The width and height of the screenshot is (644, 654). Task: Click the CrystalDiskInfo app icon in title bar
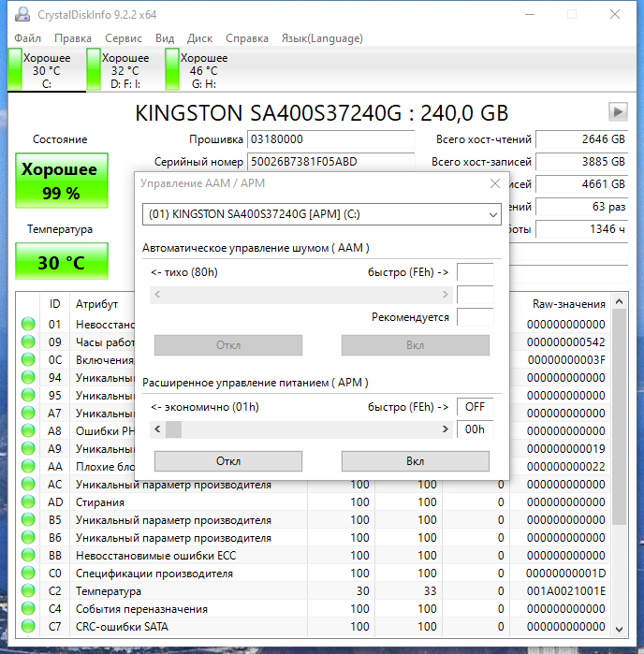click(x=22, y=15)
